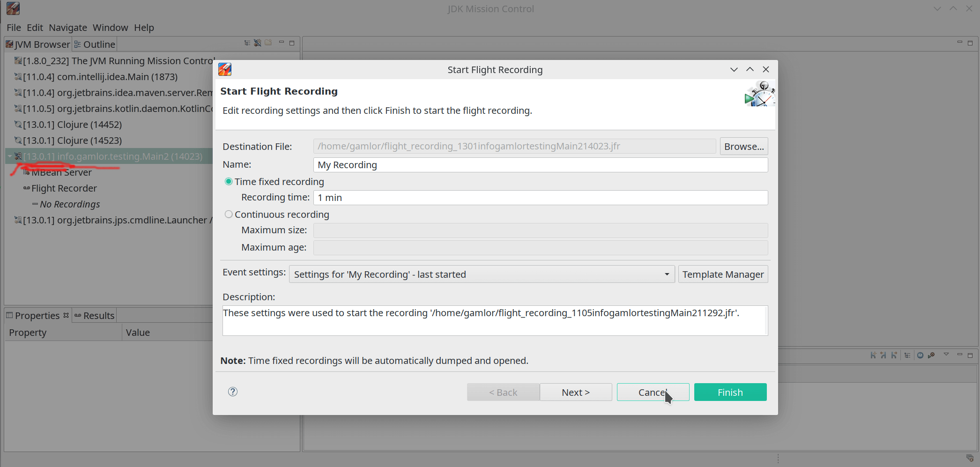Select Clojure (14452) JVM entry
Viewport: 980px width, 467px height.
click(68, 125)
